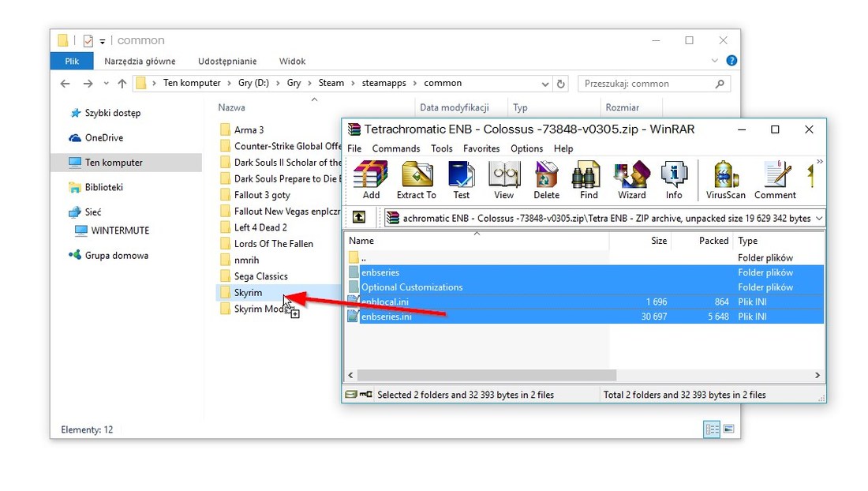
Task: Open quick access toolbar customize dropdown
Action: pos(103,42)
